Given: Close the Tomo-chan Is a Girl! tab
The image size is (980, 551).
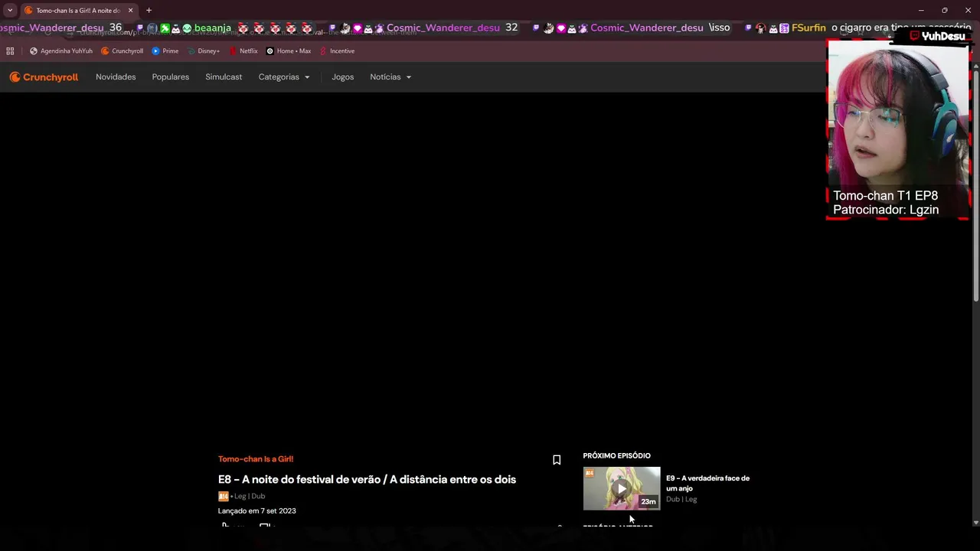Looking at the screenshot, I should [130, 11].
